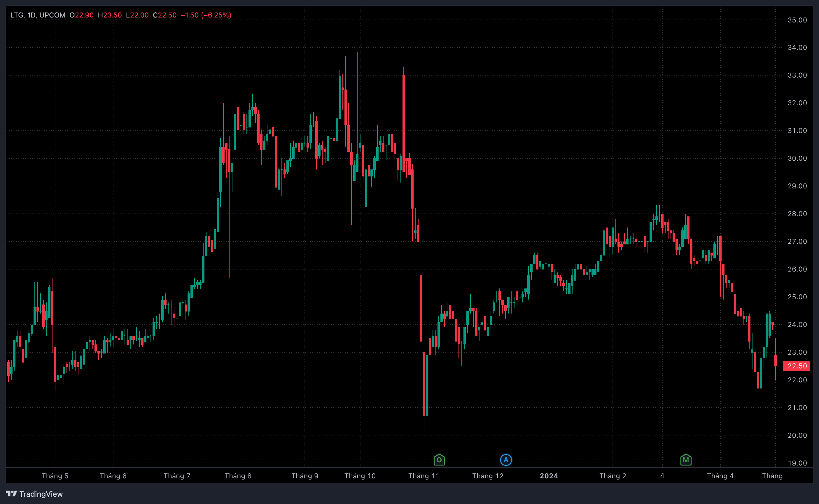Click the 25.00 price scale label
The height and width of the screenshot is (504, 819).
[x=797, y=297]
